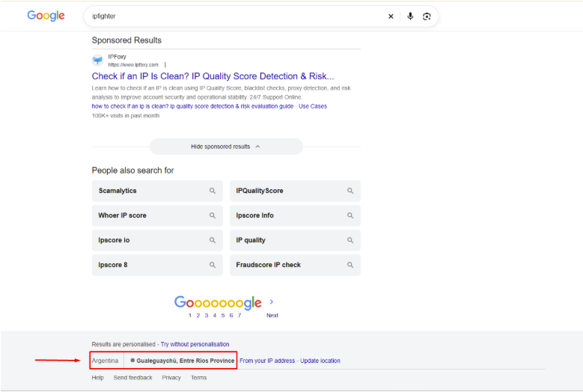Click Gualeguaychú, Entre Rios Province location text
Viewport: 583px width, 392px height.
pyautogui.click(x=185, y=361)
